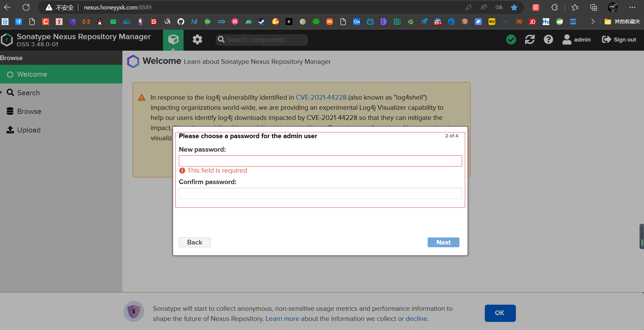This screenshot has height=330, width=644.
Task: Click OK on the usage metrics banner
Action: pyautogui.click(x=500, y=313)
